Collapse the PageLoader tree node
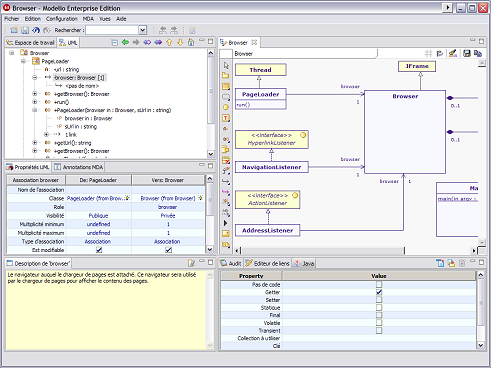The height and width of the screenshot is (368, 491). (23, 61)
